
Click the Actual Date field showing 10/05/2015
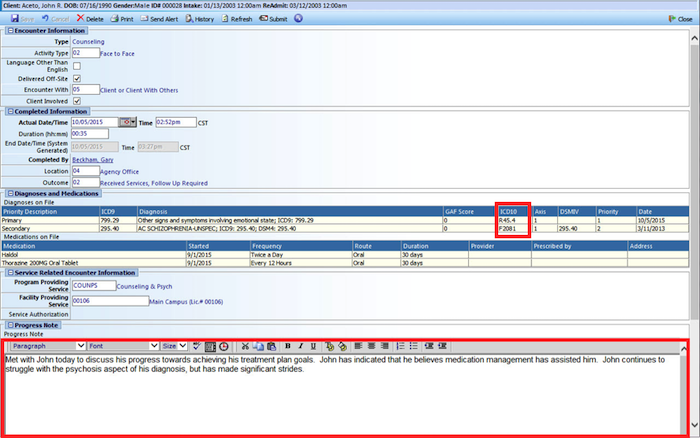(95, 122)
